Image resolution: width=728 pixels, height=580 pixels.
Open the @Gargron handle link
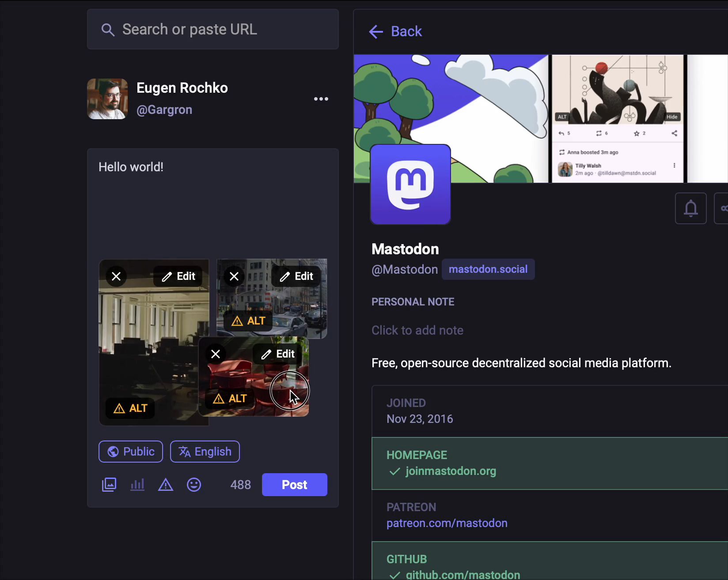164,109
